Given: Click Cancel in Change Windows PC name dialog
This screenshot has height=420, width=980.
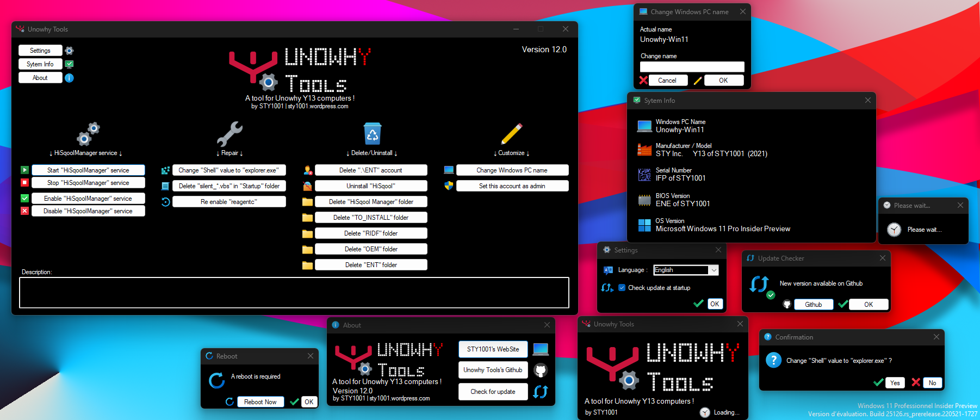Looking at the screenshot, I should (x=668, y=81).
